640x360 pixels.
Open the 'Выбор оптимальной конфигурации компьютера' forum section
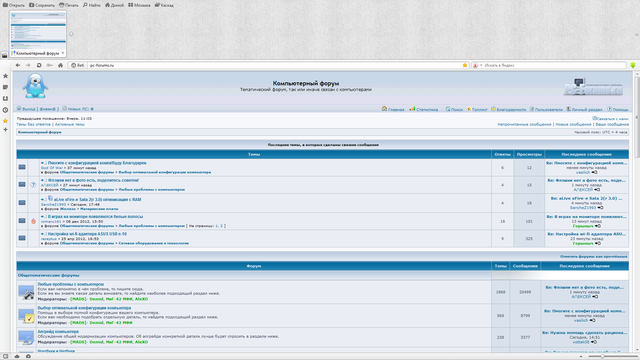(84, 308)
